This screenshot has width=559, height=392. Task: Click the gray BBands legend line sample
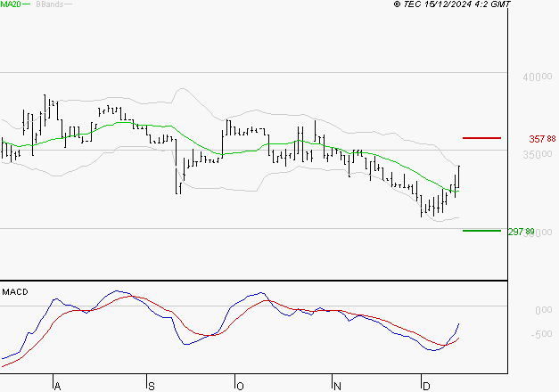click(68, 4)
